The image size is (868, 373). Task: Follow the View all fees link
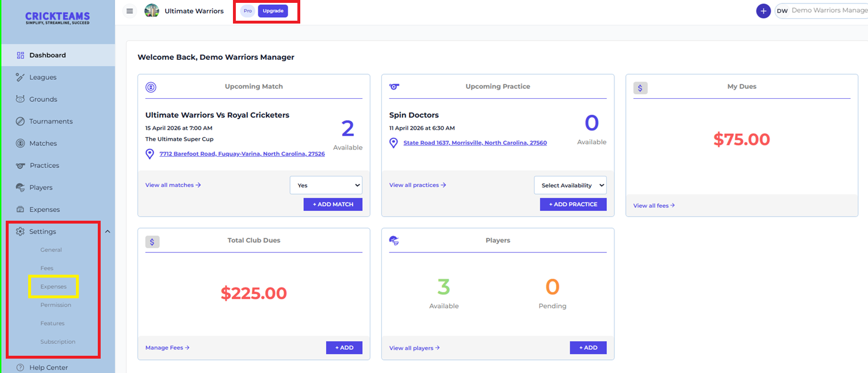(654, 205)
